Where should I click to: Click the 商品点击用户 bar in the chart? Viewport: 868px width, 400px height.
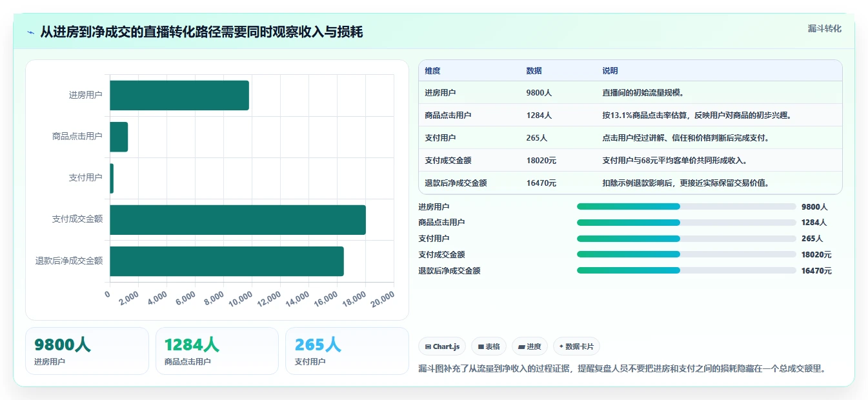click(x=119, y=137)
